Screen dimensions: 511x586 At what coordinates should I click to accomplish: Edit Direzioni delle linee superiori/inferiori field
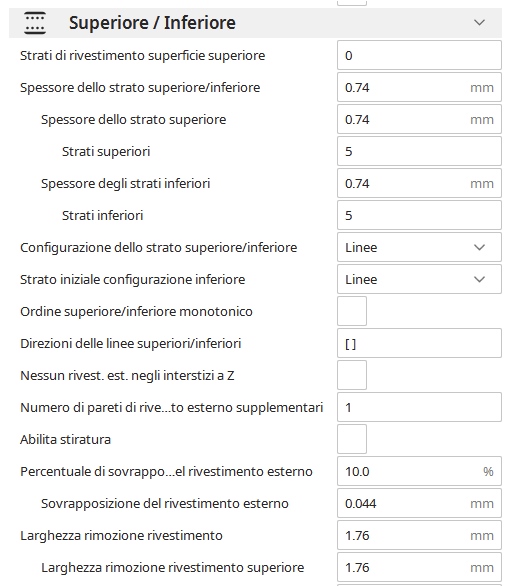[419, 343]
